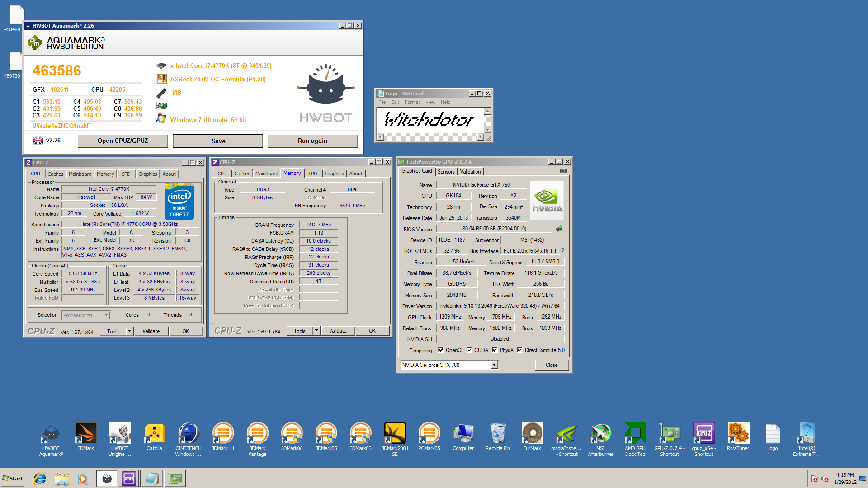Open nvidiaInspector shortcut
868x488 pixels.
pyautogui.click(x=566, y=439)
